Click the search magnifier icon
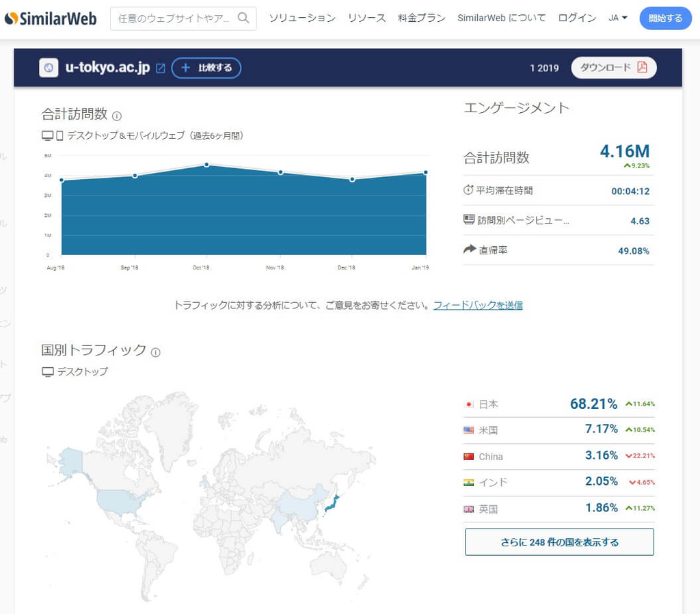 pyautogui.click(x=243, y=18)
